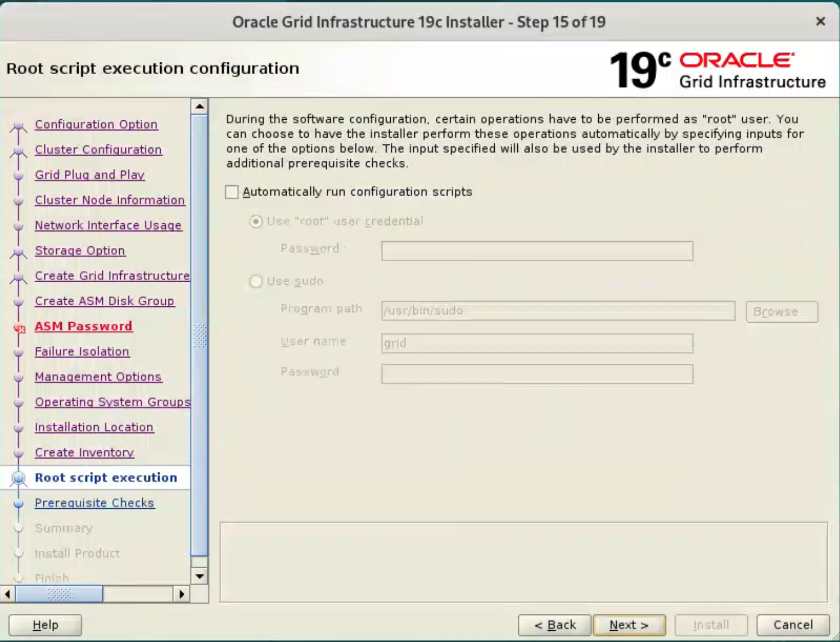Open the Cluster Configuration step
Screen dimensions: 840x642
[x=98, y=150]
